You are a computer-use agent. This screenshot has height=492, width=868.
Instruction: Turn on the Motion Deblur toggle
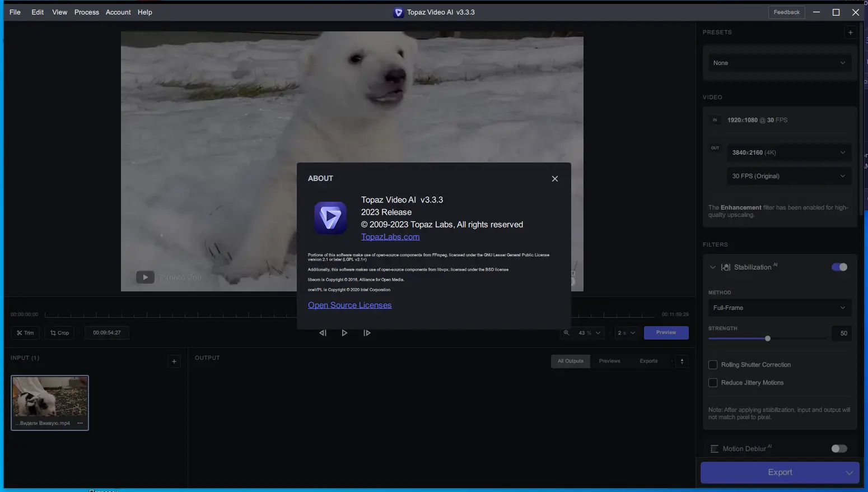point(839,449)
